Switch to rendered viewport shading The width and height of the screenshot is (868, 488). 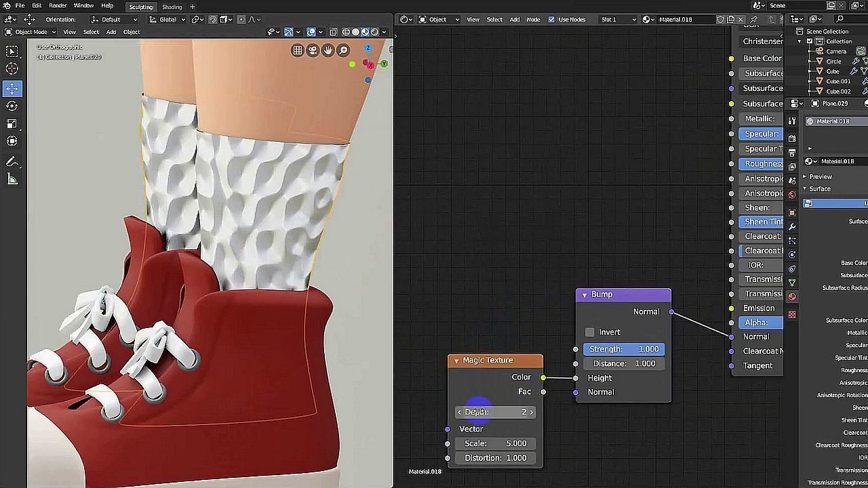point(375,32)
